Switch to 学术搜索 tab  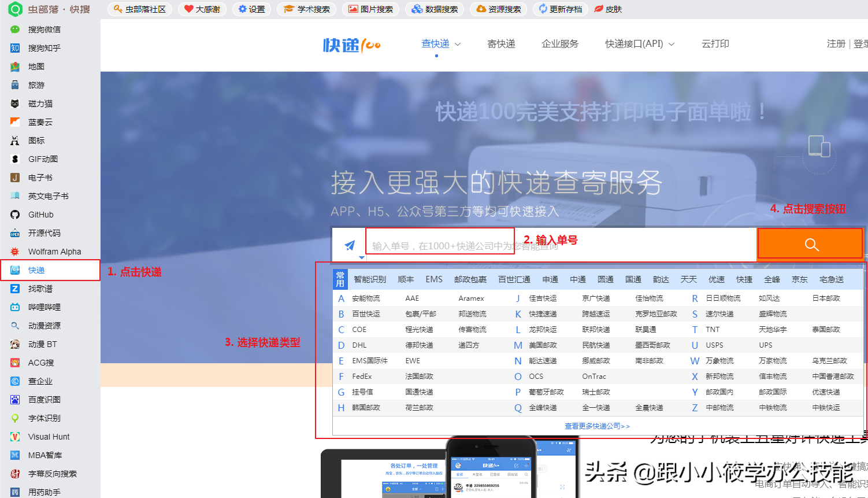[307, 9]
